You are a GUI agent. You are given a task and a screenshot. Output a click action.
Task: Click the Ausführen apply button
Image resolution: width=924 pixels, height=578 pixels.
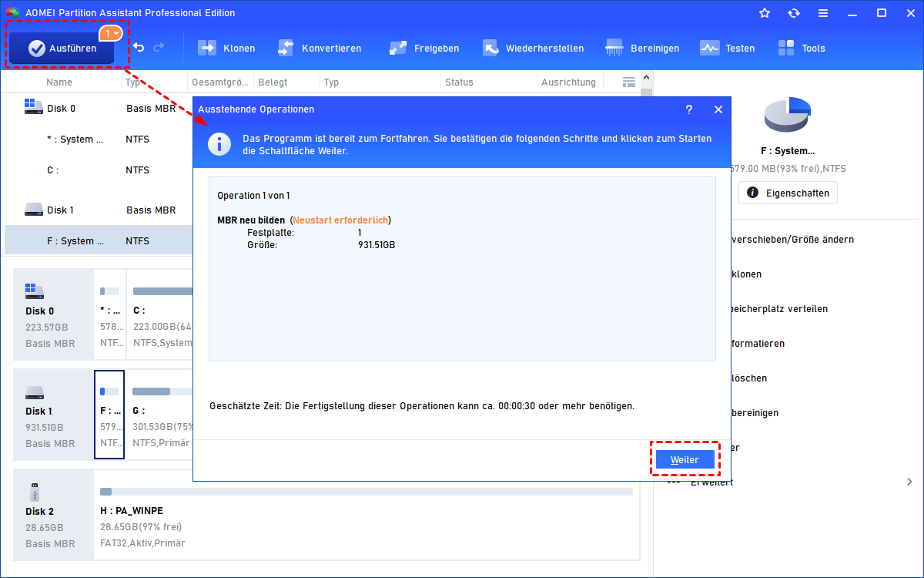[x=62, y=48]
